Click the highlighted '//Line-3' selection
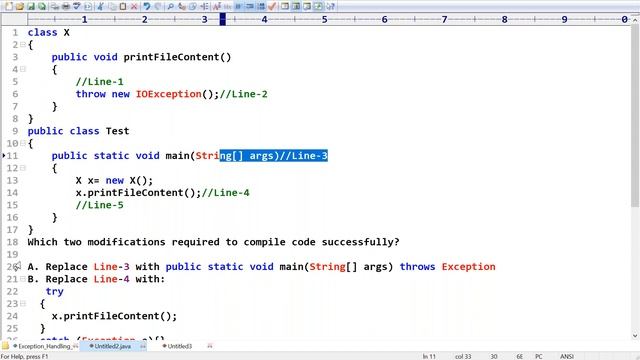 303,156
